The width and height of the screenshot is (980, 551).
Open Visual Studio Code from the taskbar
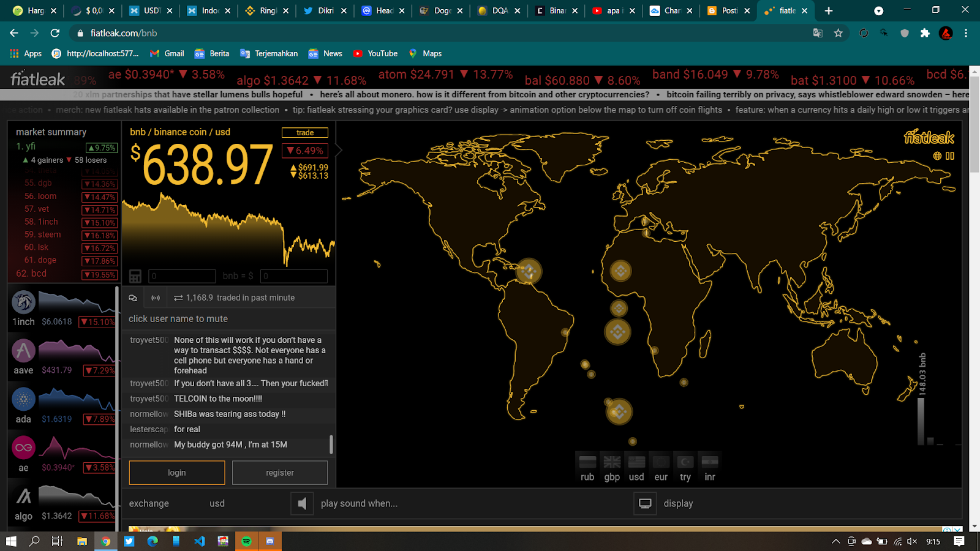click(200, 541)
